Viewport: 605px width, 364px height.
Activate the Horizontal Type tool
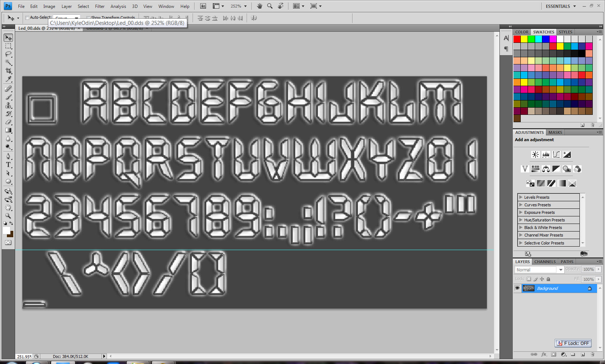click(8, 165)
